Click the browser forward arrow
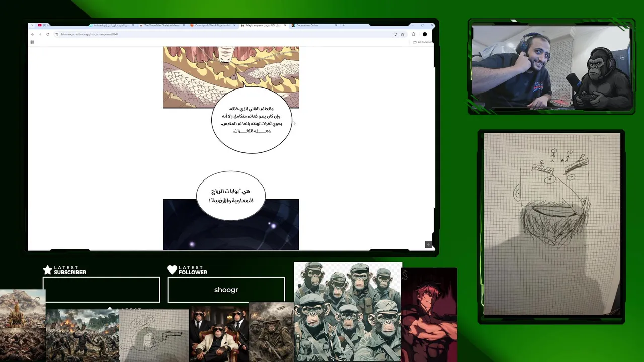Image resolution: width=644 pixels, height=362 pixels. (40, 34)
